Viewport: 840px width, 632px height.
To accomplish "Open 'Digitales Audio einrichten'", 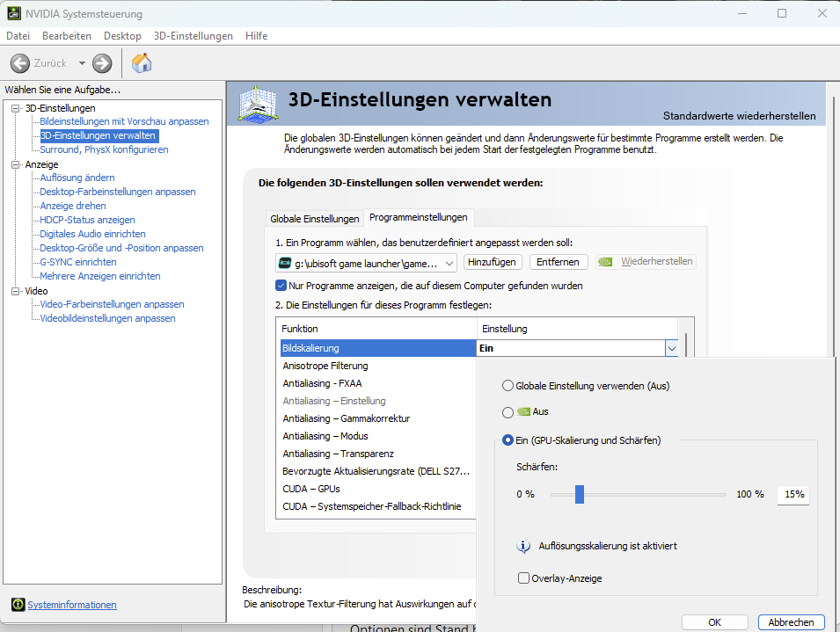I will tap(92, 234).
